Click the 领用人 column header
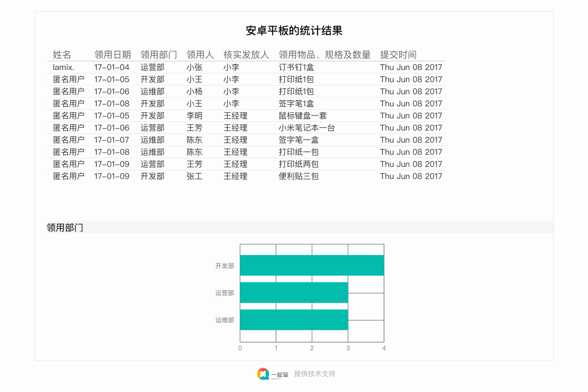The width and height of the screenshot is (588, 392). (x=200, y=54)
